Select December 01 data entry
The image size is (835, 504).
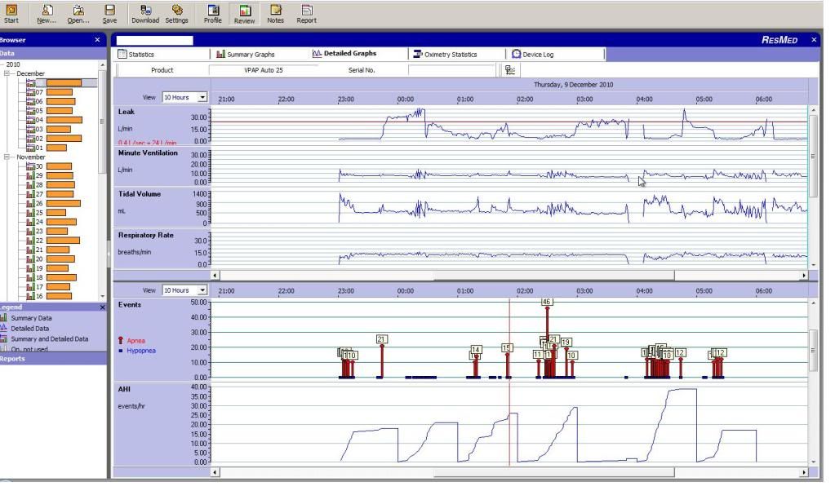[x=47, y=148]
